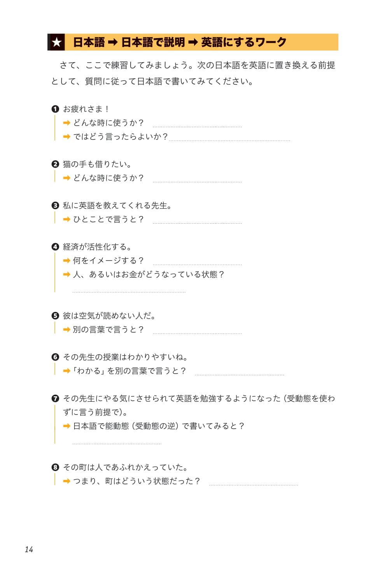Click the answer line after 別の言葉で言うと？ in item 5

click(x=198, y=333)
